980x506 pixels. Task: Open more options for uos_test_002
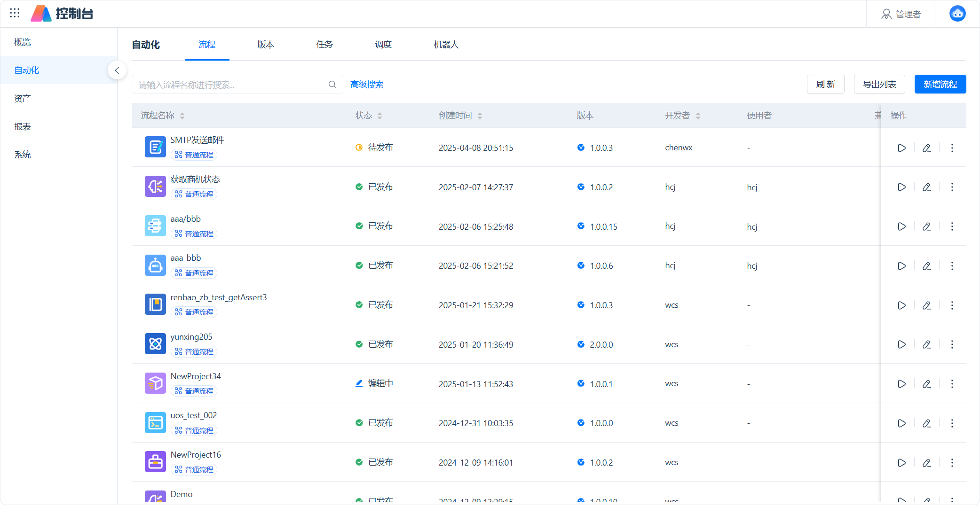point(952,423)
